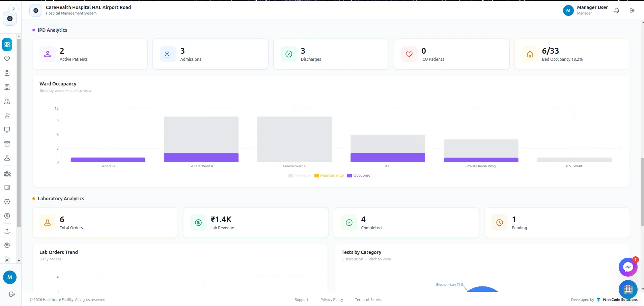This screenshot has width=644, height=306.
Task: Select the building icon in the sidebar
Action: 7,87
